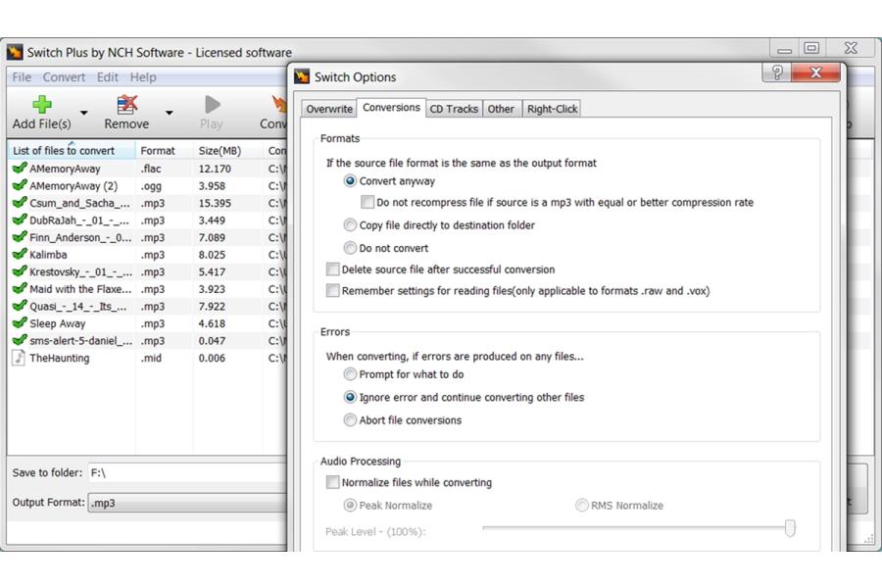
Task: Click the .mid format cell
Action: pyautogui.click(x=151, y=358)
